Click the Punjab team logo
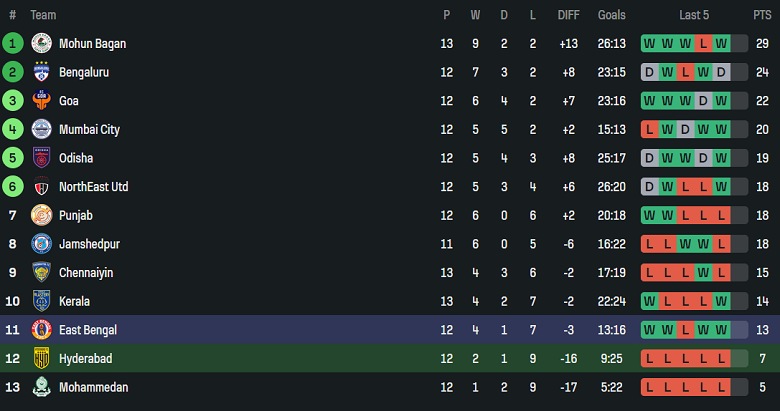The width and height of the screenshot is (780, 411). (41, 215)
